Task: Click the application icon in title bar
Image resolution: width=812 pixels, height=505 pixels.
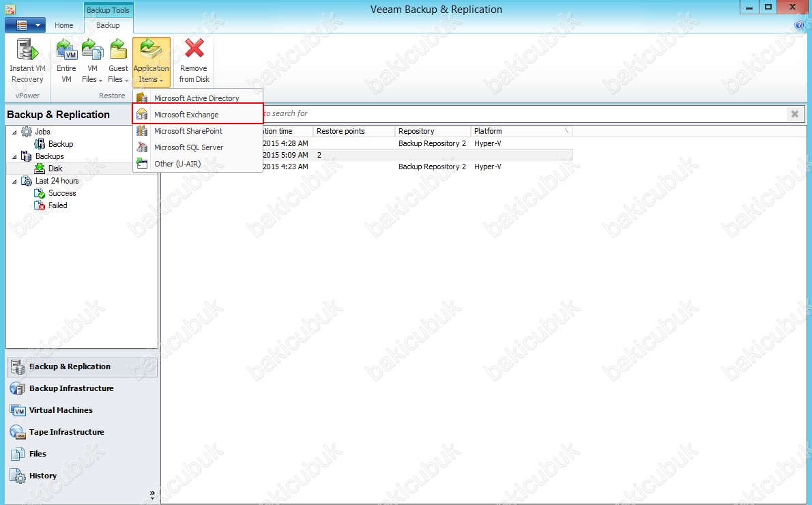Action: 10,9
